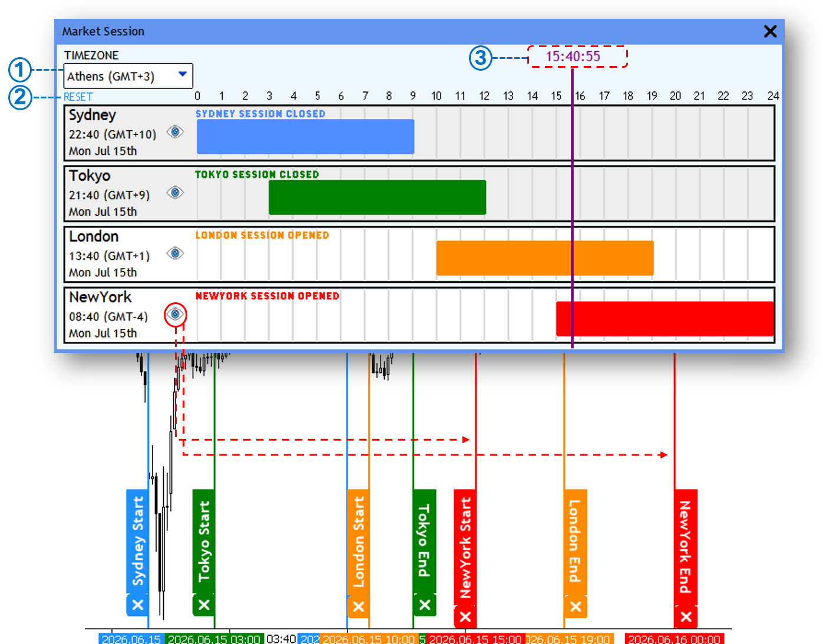The width and height of the screenshot is (823, 644).
Task: Click the LONDON SESSION OPENED status text
Action: [x=262, y=235]
